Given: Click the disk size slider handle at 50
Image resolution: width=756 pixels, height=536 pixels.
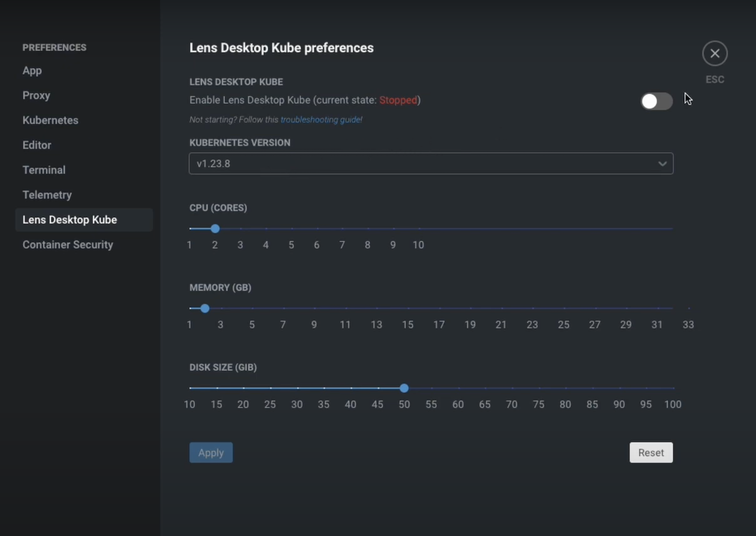Looking at the screenshot, I should [404, 388].
